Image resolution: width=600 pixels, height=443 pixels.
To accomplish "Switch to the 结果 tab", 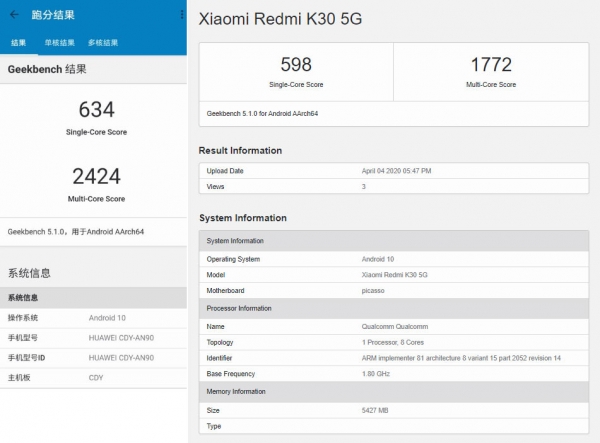I will 19,42.
